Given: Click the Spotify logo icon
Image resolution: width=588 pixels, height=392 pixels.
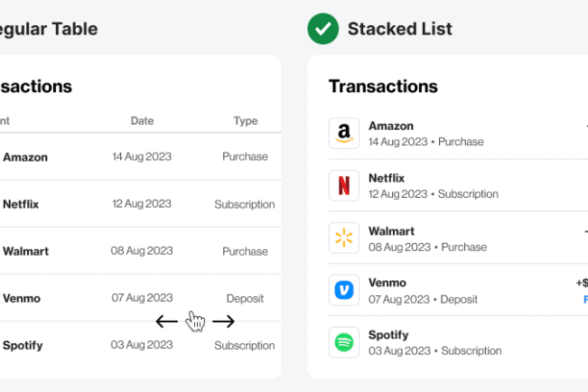Looking at the screenshot, I should tap(343, 342).
